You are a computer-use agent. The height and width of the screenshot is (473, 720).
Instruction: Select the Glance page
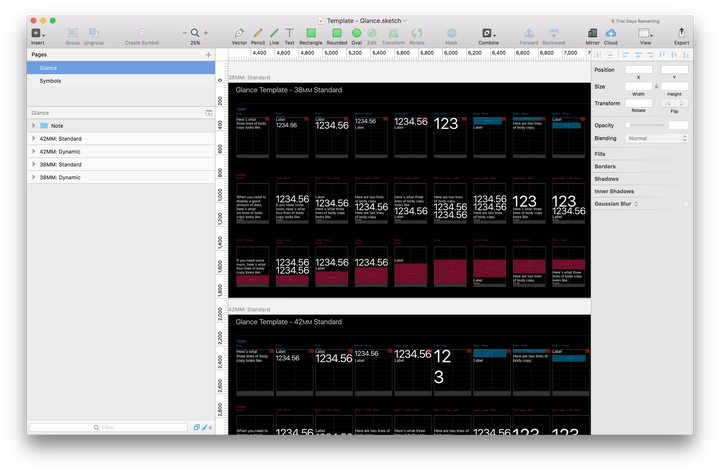coord(121,68)
